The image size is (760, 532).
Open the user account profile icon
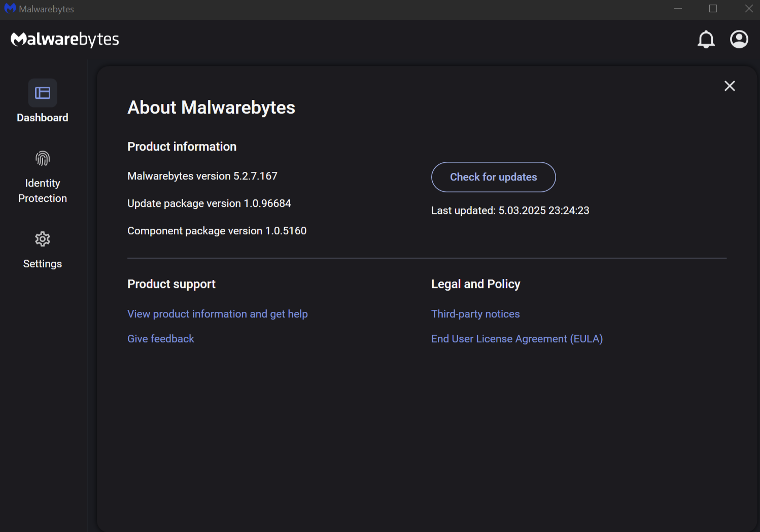(x=739, y=39)
